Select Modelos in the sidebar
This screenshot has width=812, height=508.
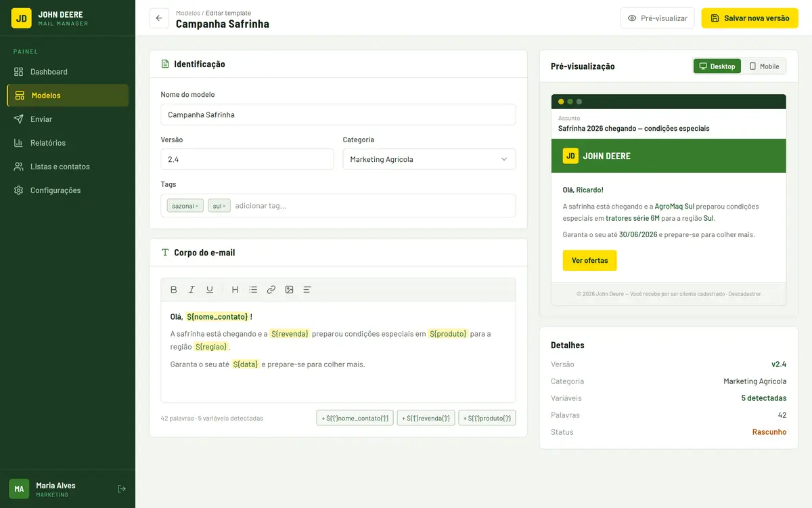68,96
